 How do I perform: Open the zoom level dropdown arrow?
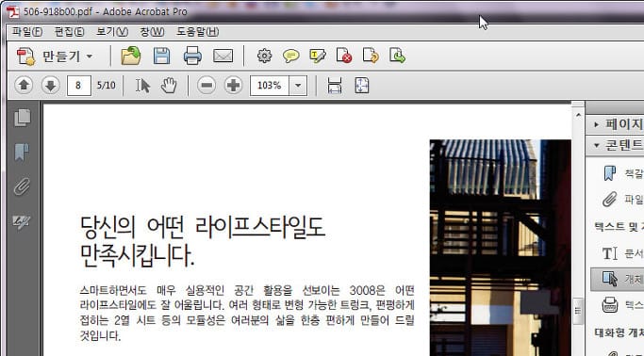298,86
